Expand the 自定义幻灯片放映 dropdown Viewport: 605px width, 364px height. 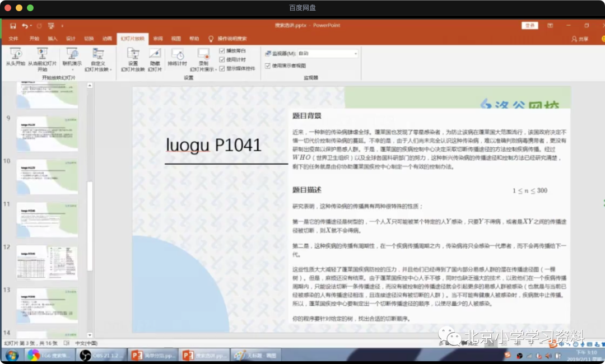click(x=111, y=70)
